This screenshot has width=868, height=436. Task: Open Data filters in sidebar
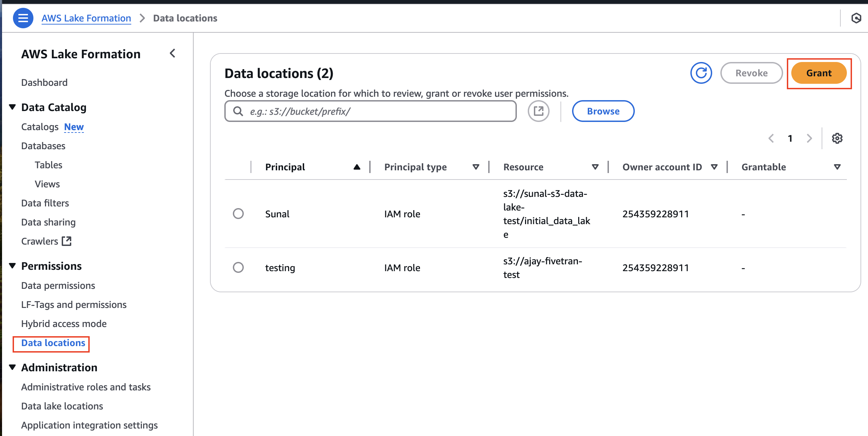45,203
